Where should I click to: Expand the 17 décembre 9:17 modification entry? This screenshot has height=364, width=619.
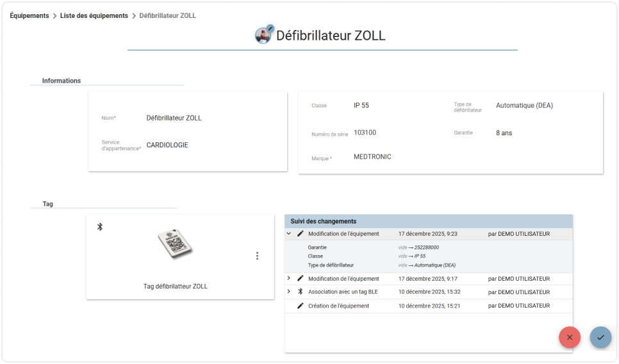[x=288, y=278]
